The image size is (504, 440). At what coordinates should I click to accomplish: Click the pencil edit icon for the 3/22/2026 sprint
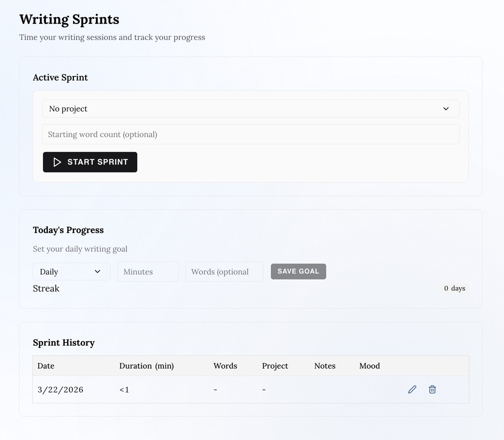point(412,390)
